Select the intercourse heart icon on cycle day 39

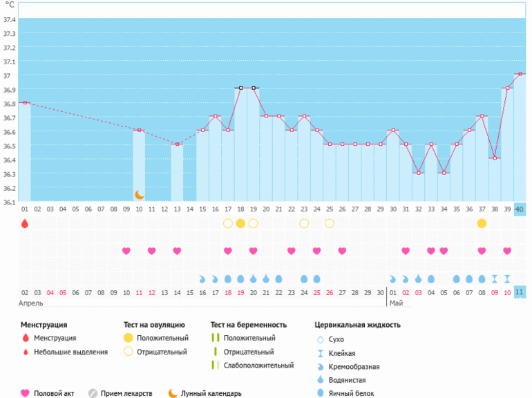[507, 251]
